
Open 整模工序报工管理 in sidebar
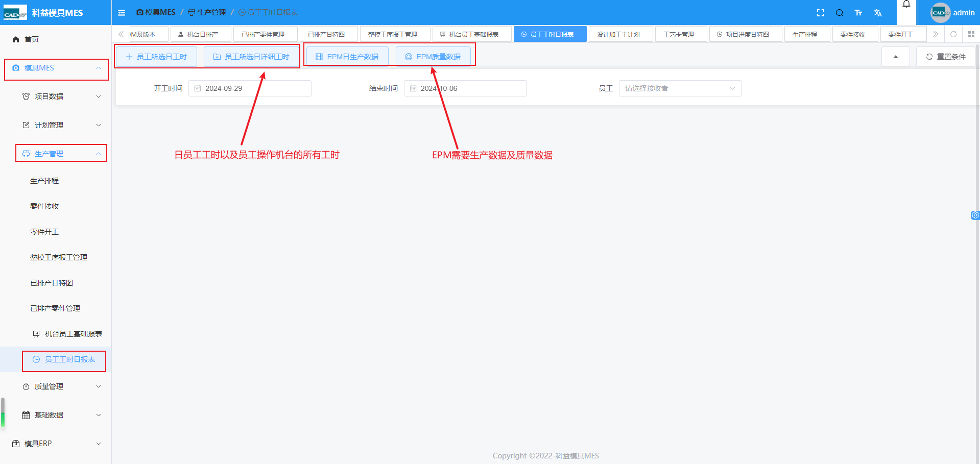click(x=56, y=257)
